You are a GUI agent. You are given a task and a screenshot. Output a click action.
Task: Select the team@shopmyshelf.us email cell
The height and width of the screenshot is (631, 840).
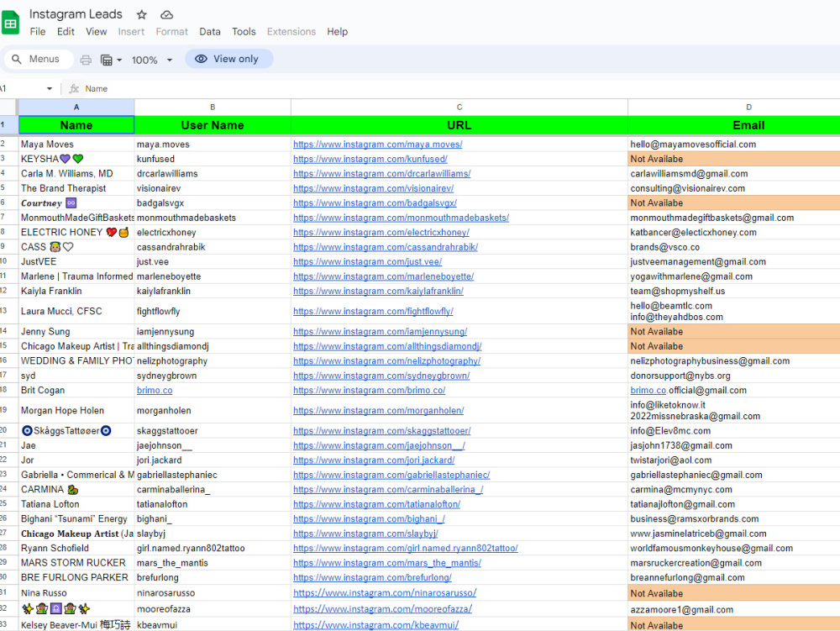tap(734, 291)
